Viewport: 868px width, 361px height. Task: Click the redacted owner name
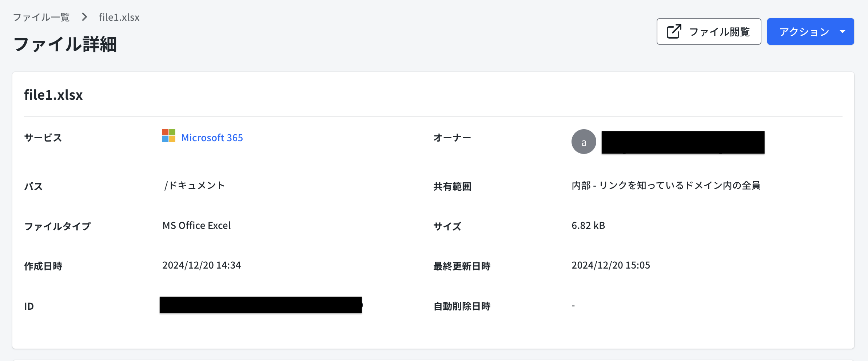click(x=682, y=142)
